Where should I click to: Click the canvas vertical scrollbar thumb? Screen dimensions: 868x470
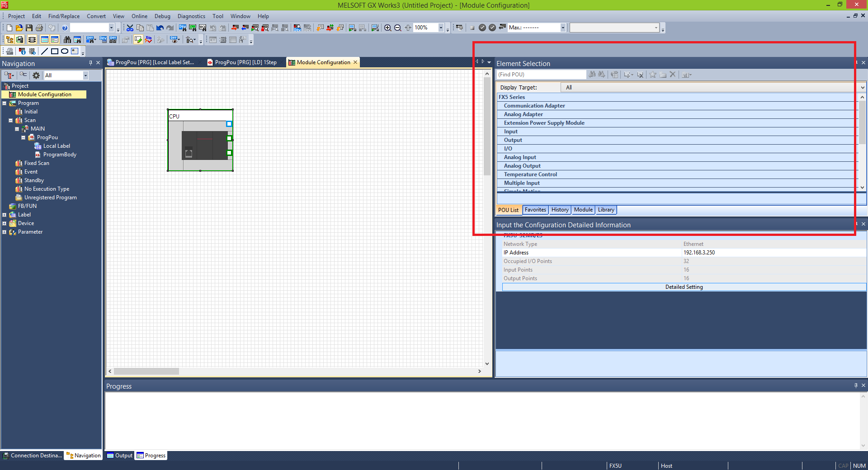tap(487, 127)
